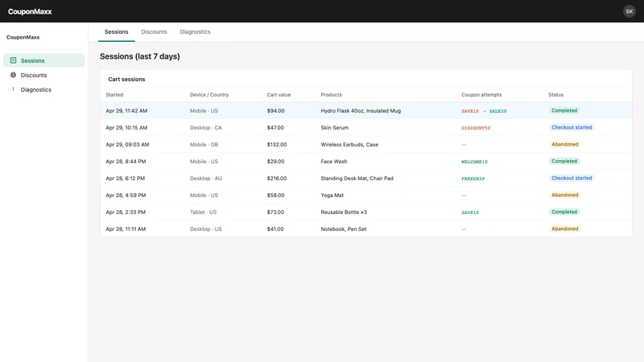Viewport: 644px width, 362px height.
Task: Click the SALE20 coupon code
Action: pos(497,111)
